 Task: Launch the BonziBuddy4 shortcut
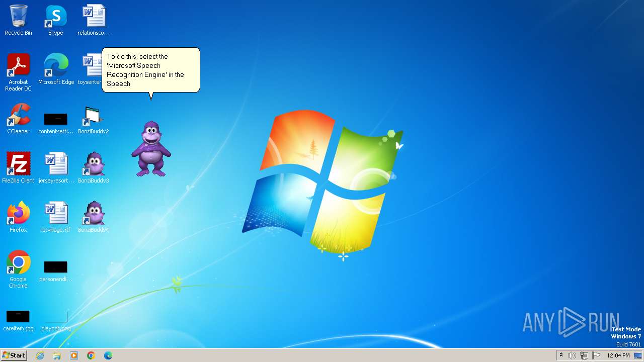coord(94,217)
